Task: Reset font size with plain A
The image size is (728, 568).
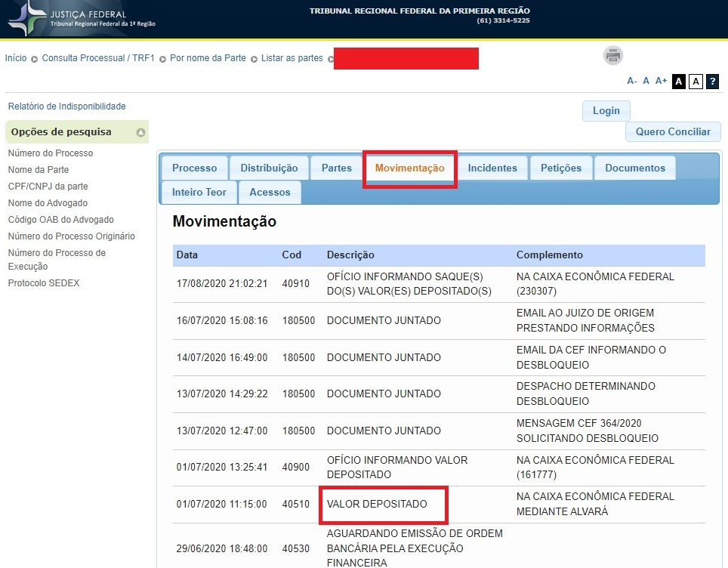Action: [x=646, y=81]
